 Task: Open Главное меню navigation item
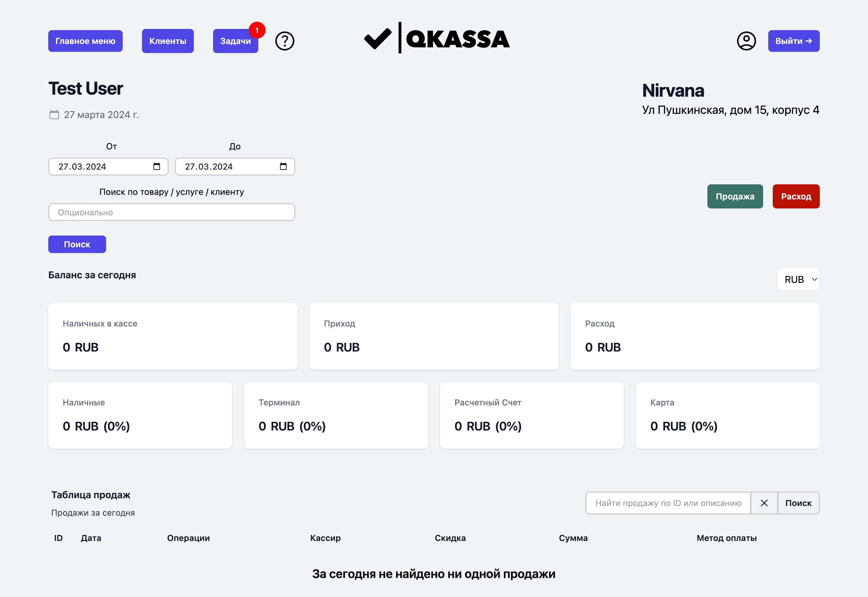[85, 41]
